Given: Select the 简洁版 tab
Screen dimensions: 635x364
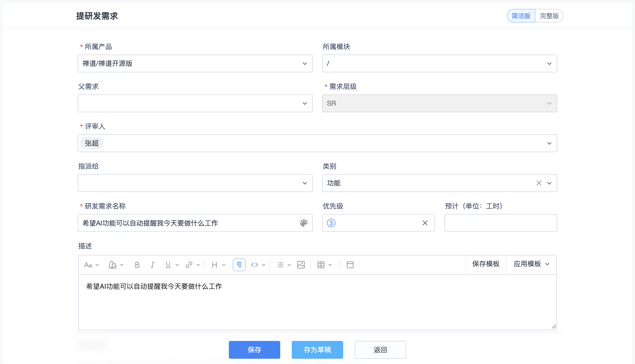Looking at the screenshot, I should [521, 16].
